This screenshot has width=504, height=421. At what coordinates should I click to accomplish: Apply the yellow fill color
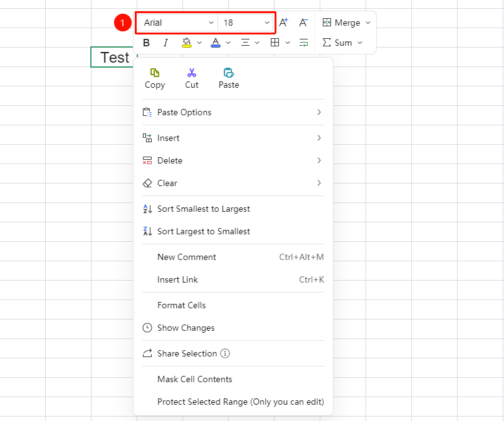[186, 43]
